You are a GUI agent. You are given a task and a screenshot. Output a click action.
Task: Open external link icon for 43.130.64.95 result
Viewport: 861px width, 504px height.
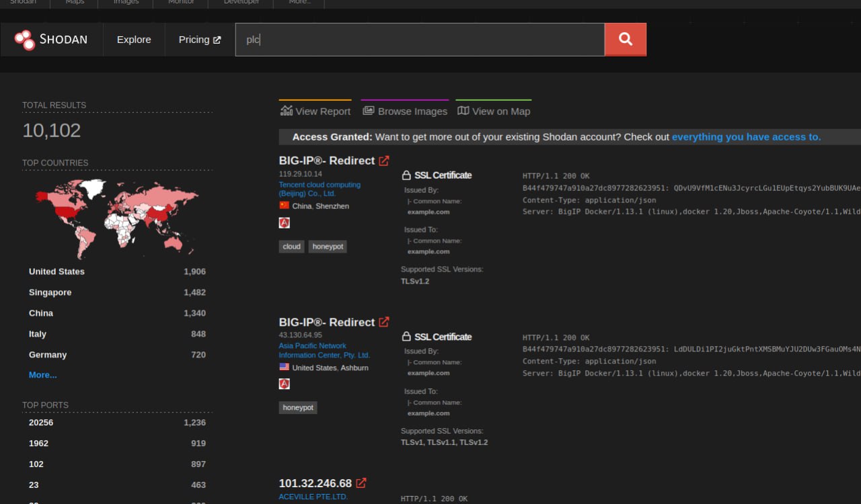pos(384,322)
